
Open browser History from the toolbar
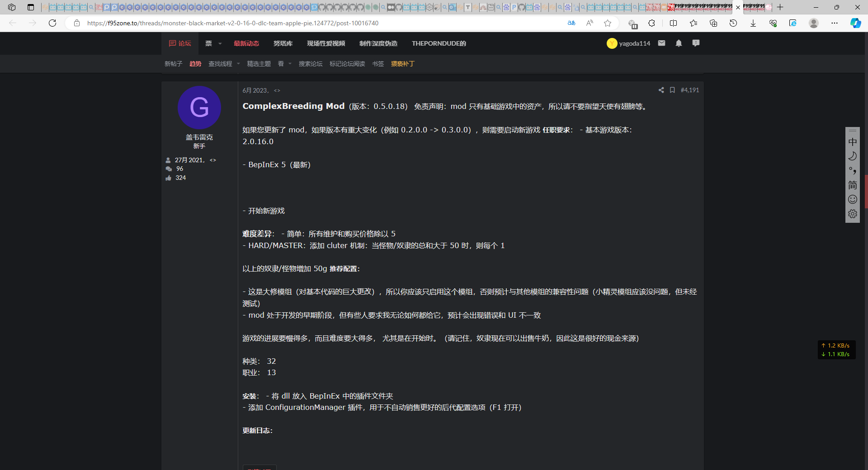(733, 23)
